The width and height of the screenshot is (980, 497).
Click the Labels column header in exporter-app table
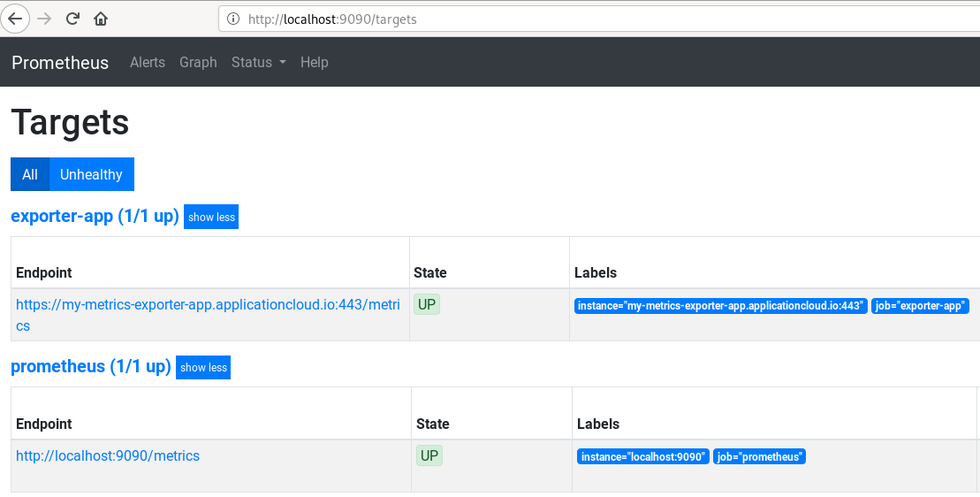coord(596,272)
